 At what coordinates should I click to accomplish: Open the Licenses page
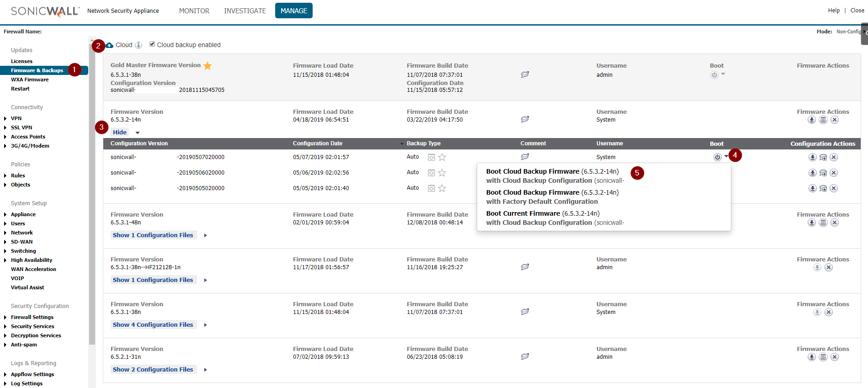click(x=21, y=61)
